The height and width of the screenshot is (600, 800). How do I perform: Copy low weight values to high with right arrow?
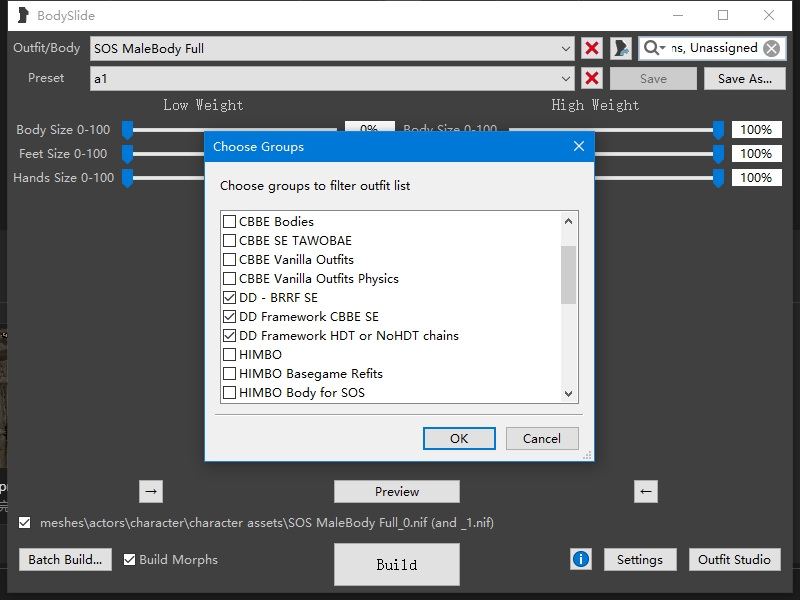pyautogui.click(x=151, y=491)
